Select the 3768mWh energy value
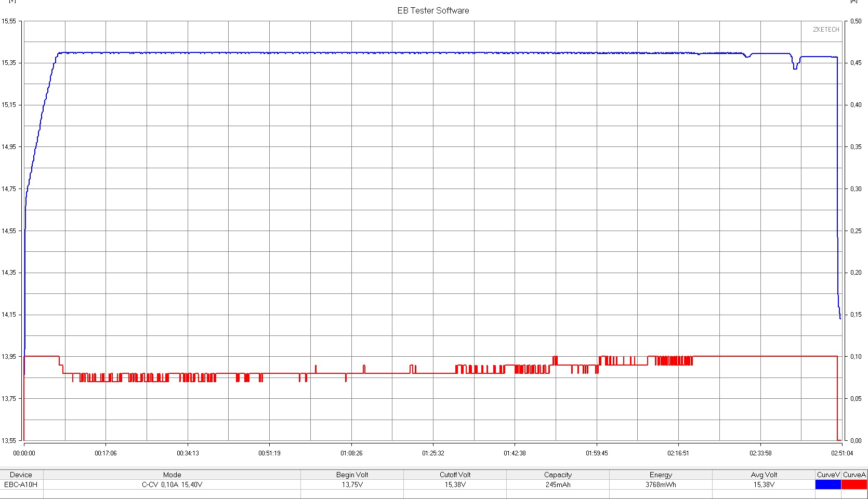 coord(661,484)
